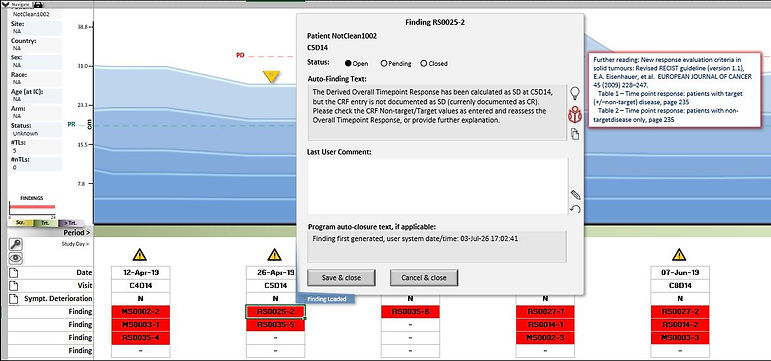Viewport: 771px width, 361px height.
Task: Open finding RS0027-1
Action: pyautogui.click(x=545, y=311)
